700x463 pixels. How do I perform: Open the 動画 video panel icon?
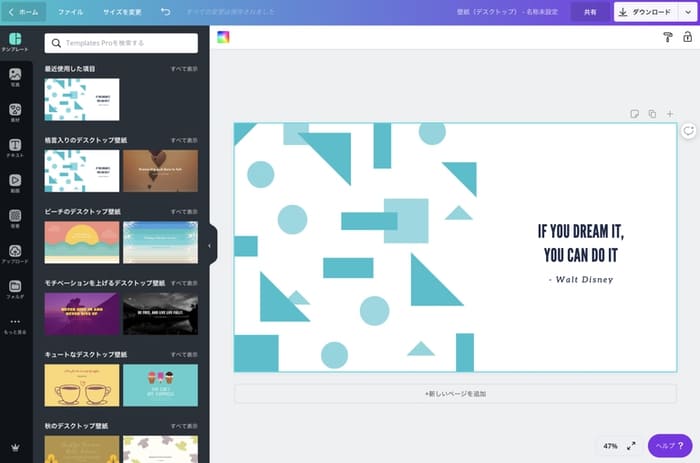coord(15,183)
